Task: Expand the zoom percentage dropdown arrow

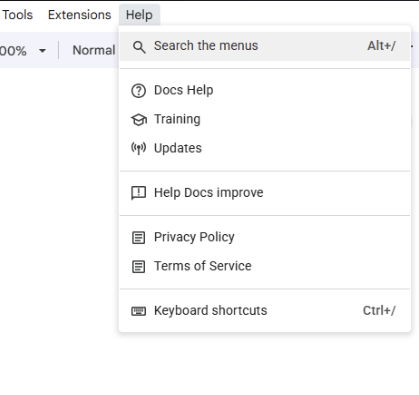Action: pyautogui.click(x=42, y=51)
